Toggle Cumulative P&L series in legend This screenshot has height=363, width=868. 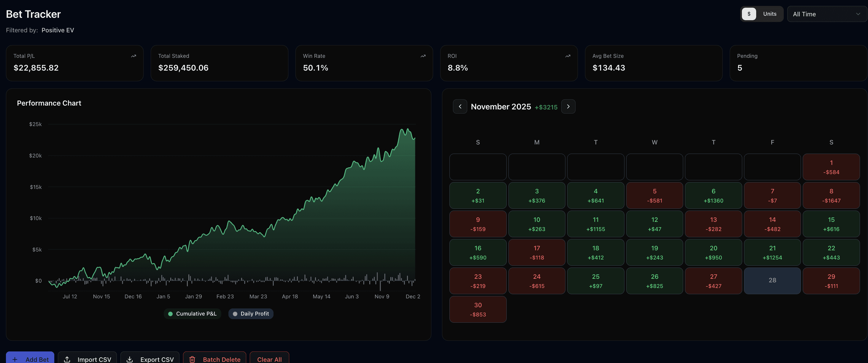pyautogui.click(x=193, y=313)
